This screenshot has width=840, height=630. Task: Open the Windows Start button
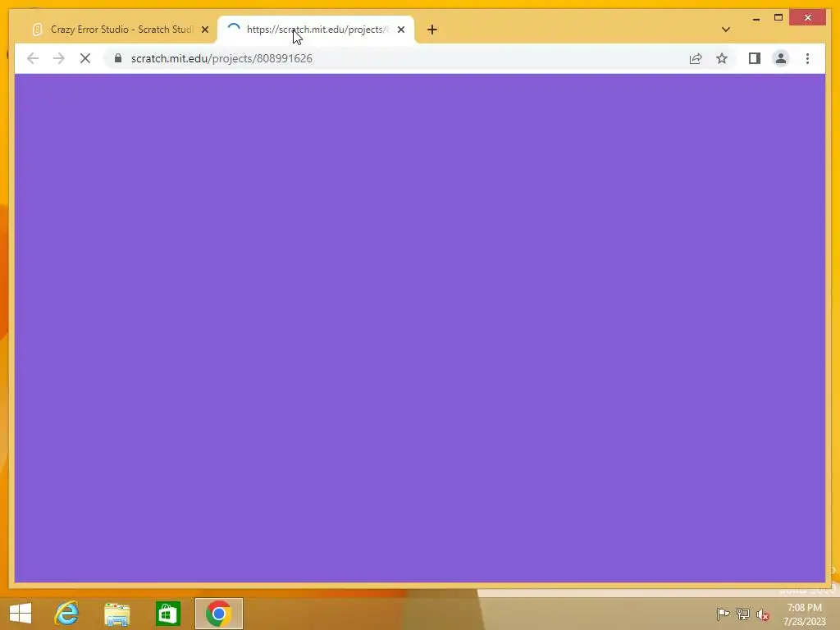pos(21,614)
